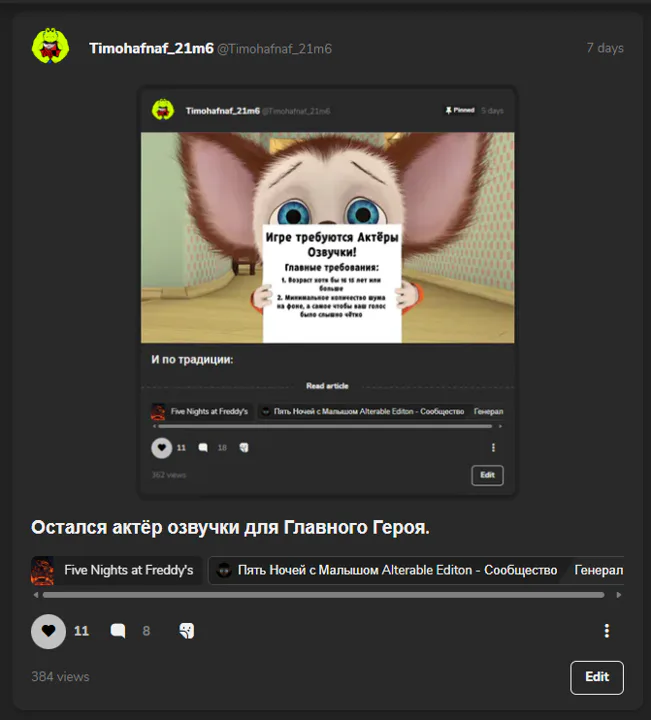Like the post with the large heart button
Image resolution: width=651 pixels, height=720 pixels.
tap(48, 631)
